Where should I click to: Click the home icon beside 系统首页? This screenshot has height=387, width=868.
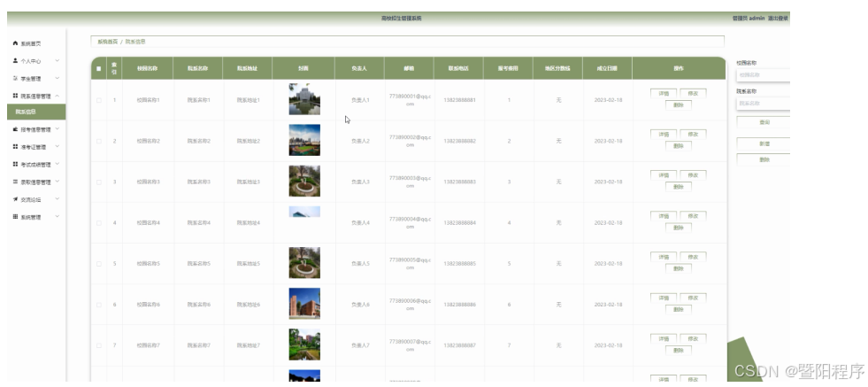(16, 43)
